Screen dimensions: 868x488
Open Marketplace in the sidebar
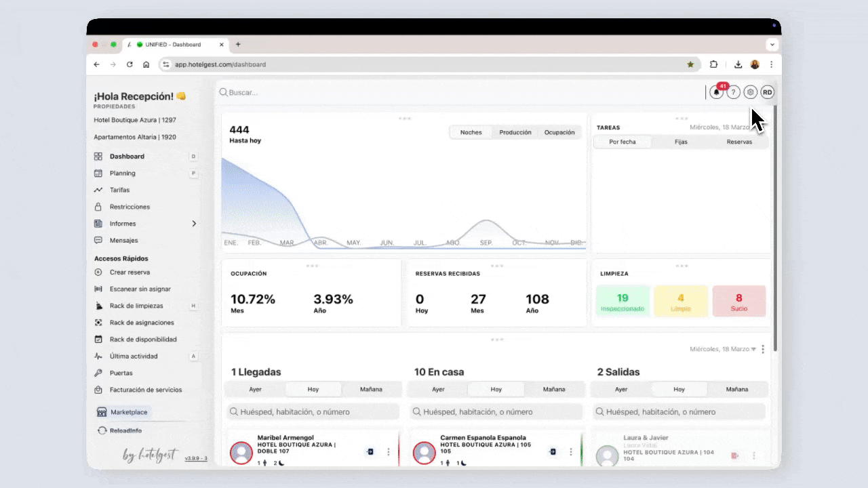point(129,412)
